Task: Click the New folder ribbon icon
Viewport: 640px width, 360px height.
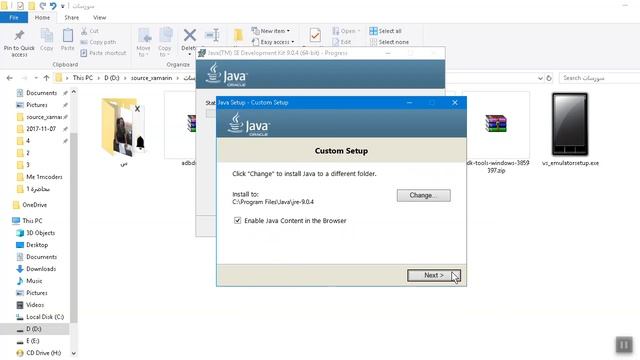Action: click(238, 36)
